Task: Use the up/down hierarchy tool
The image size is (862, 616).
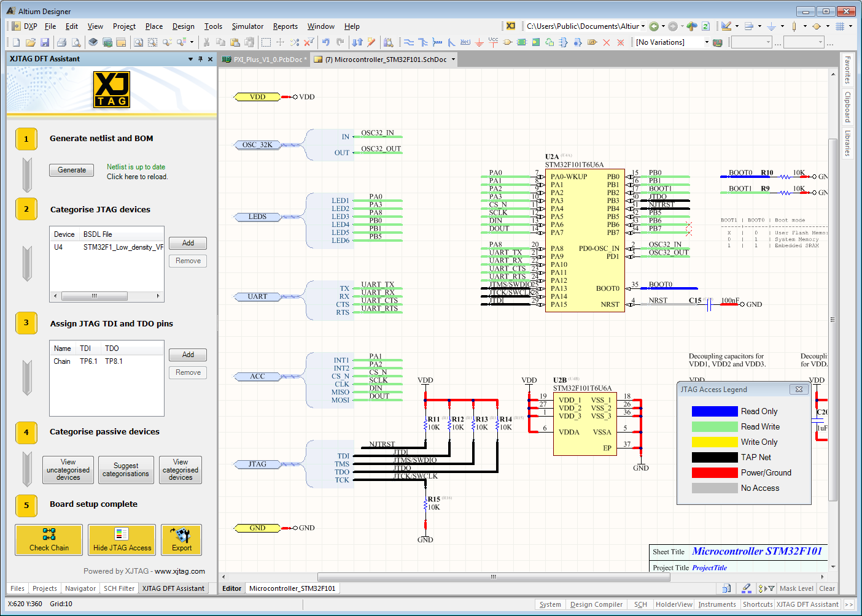Action: 357,42
